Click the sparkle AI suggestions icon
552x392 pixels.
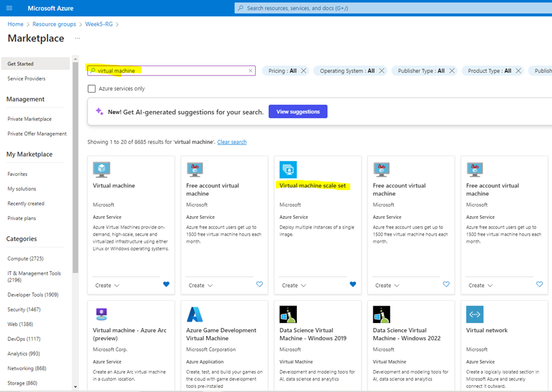pyautogui.click(x=100, y=112)
